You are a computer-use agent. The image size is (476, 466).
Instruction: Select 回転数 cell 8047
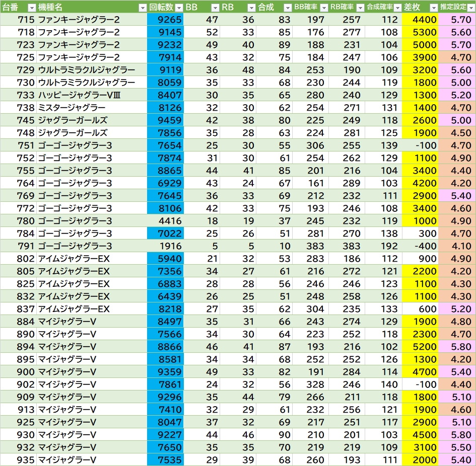(165, 423)
